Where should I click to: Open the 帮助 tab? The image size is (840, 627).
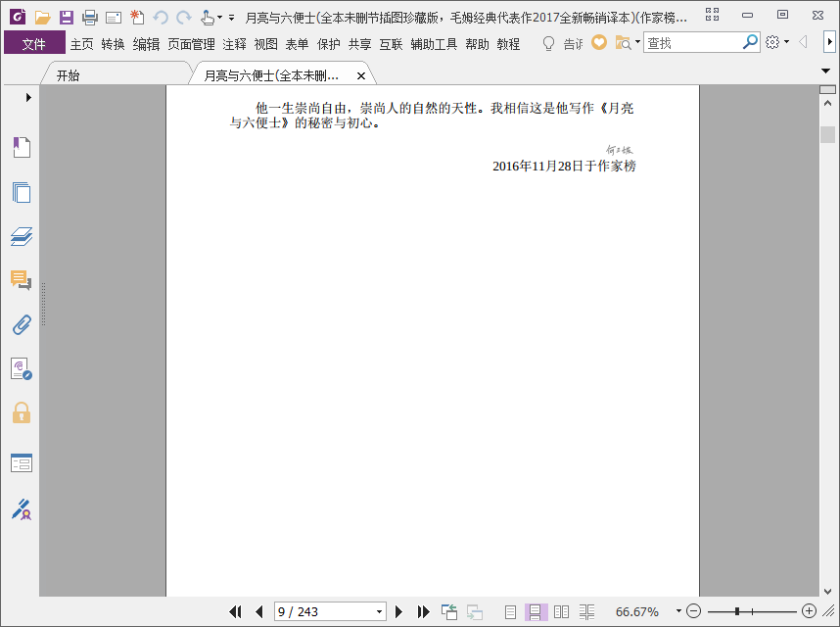[x=478, y=44]
